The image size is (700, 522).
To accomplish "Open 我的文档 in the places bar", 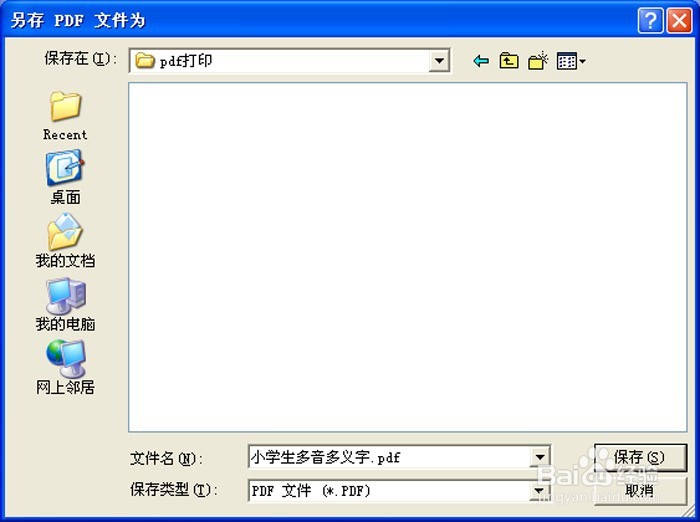I will click(65, 241).
